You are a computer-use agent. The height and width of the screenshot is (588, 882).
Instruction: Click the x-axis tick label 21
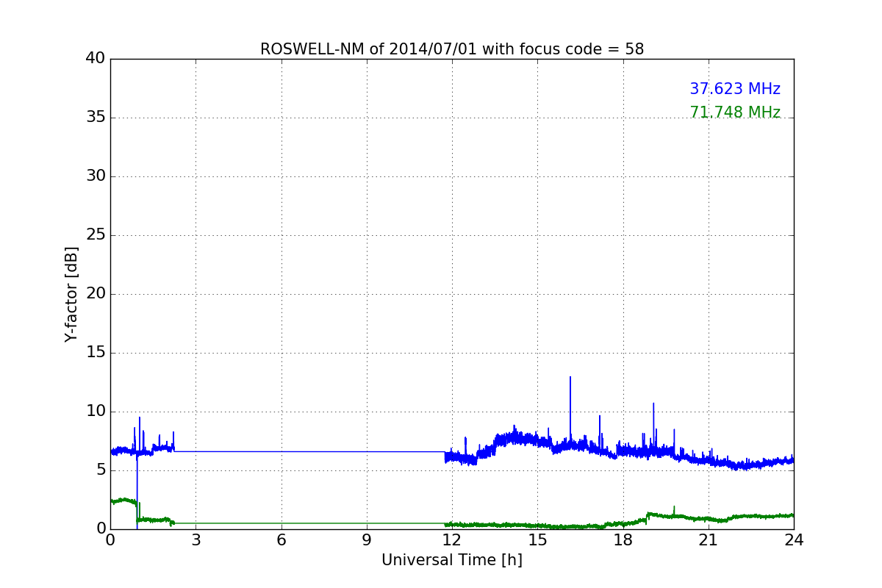(709, 540)
